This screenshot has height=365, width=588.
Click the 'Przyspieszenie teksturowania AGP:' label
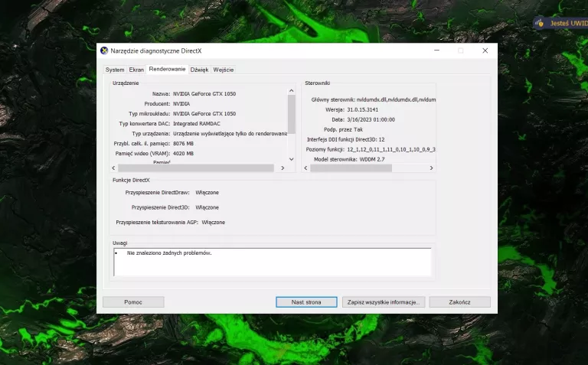157,222
